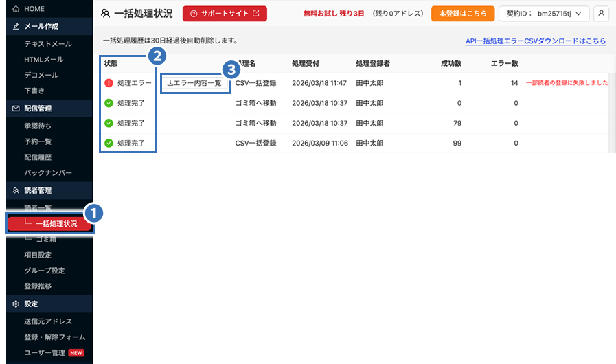Viewport: 616px width, 364px height.
Task: Click the people icon beside page title
Action: (x=105, y=13)
